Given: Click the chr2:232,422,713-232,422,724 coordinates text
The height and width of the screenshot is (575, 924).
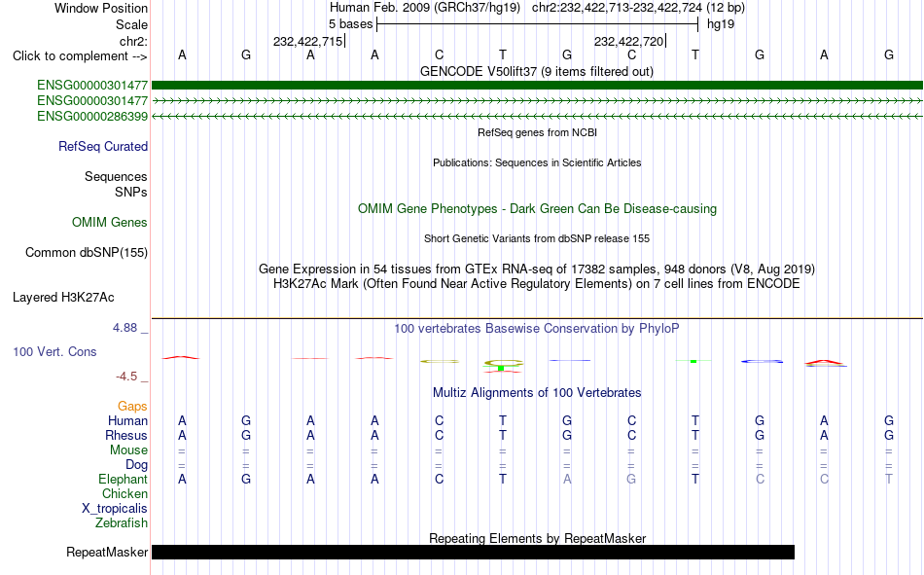Looking at the screenshot, I should pos(638,8).
